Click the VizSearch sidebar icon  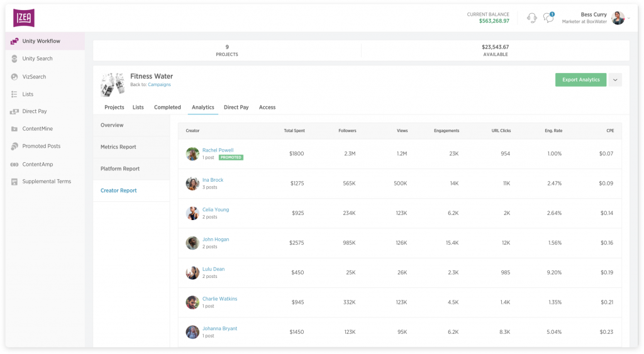[14, 77]
